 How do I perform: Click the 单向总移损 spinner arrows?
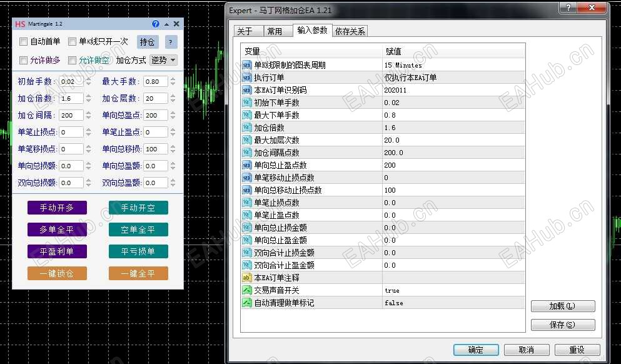pos(173,149)
